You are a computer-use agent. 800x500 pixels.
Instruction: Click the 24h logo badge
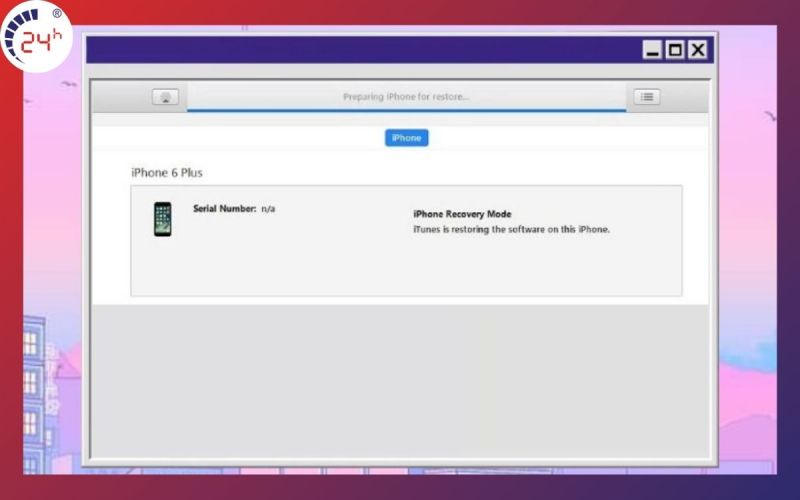coord(36,37)
